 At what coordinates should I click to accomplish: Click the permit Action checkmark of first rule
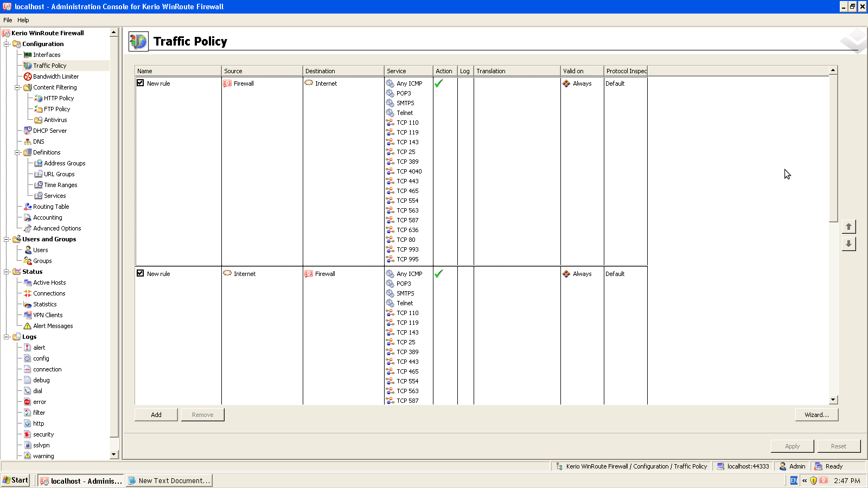(439, 84)
